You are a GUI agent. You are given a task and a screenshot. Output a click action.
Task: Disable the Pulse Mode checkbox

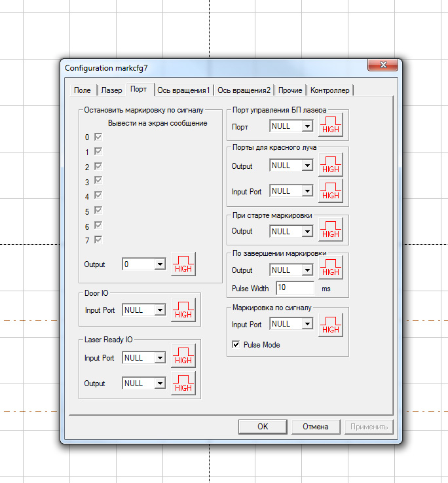[x=236, y=344]
